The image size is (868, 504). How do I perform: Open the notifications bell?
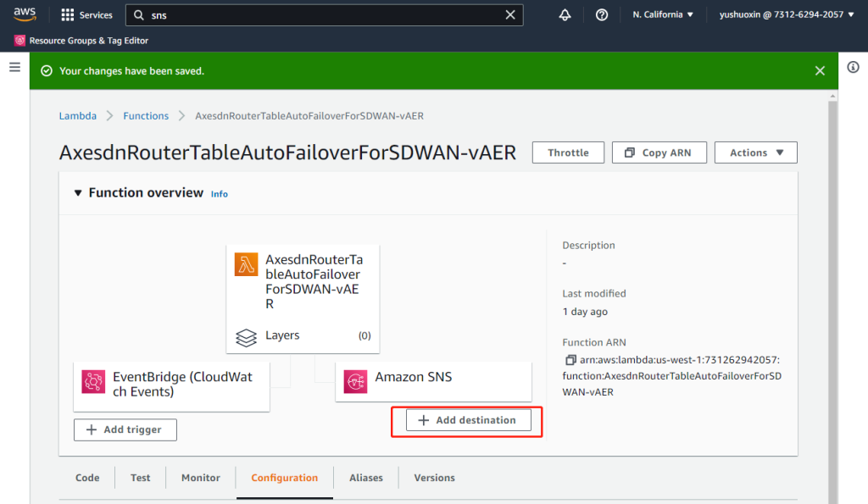tap(565, 15)
